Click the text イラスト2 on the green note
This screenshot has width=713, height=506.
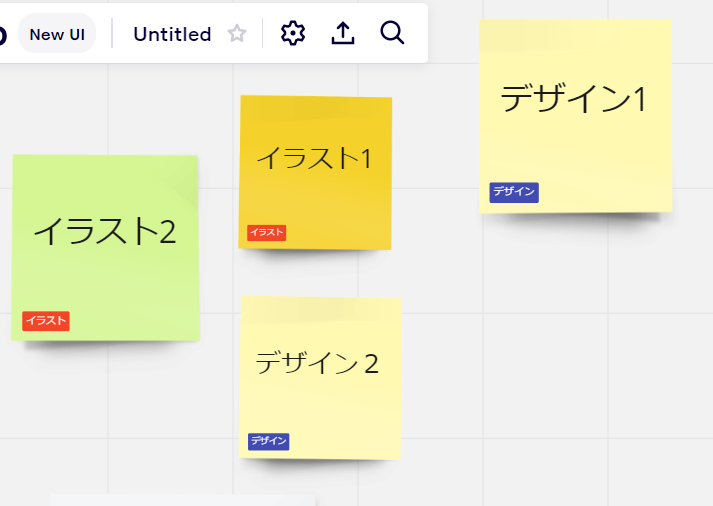tap(105, 232)
